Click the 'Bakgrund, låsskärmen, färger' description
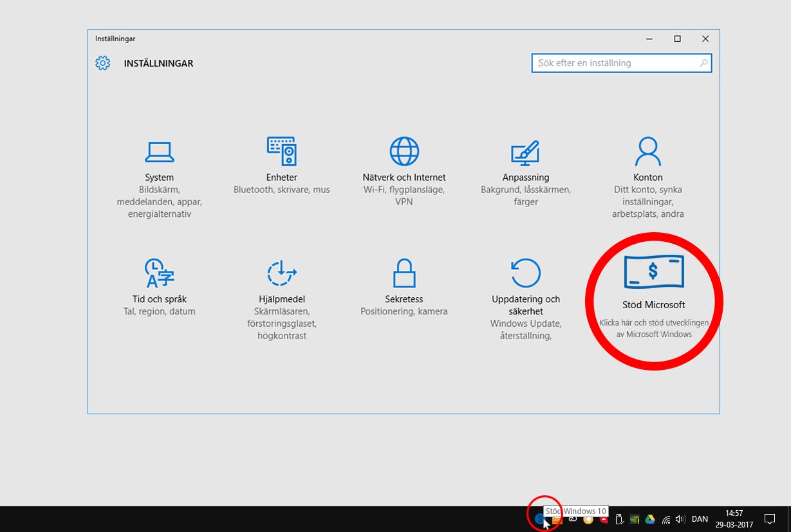 coord(526,196)
